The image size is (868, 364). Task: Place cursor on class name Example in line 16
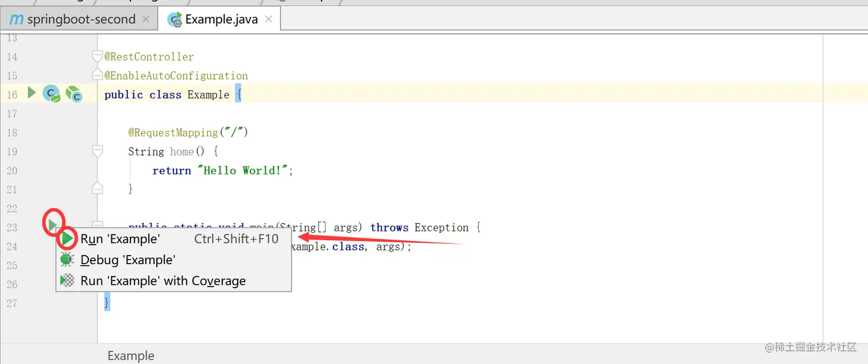tap(208, 95)
